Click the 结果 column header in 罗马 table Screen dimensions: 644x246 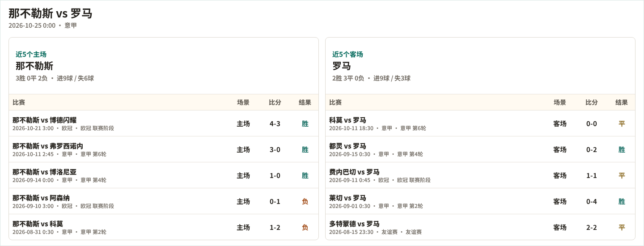(x=622, y=102)
